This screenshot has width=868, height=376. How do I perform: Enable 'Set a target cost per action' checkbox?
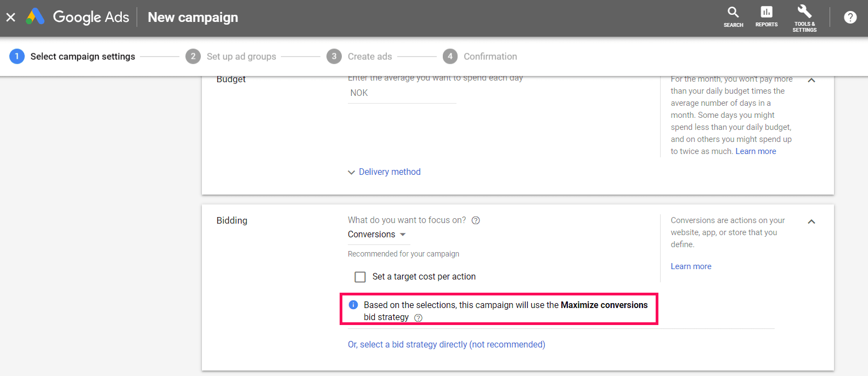tap(360, 277)
